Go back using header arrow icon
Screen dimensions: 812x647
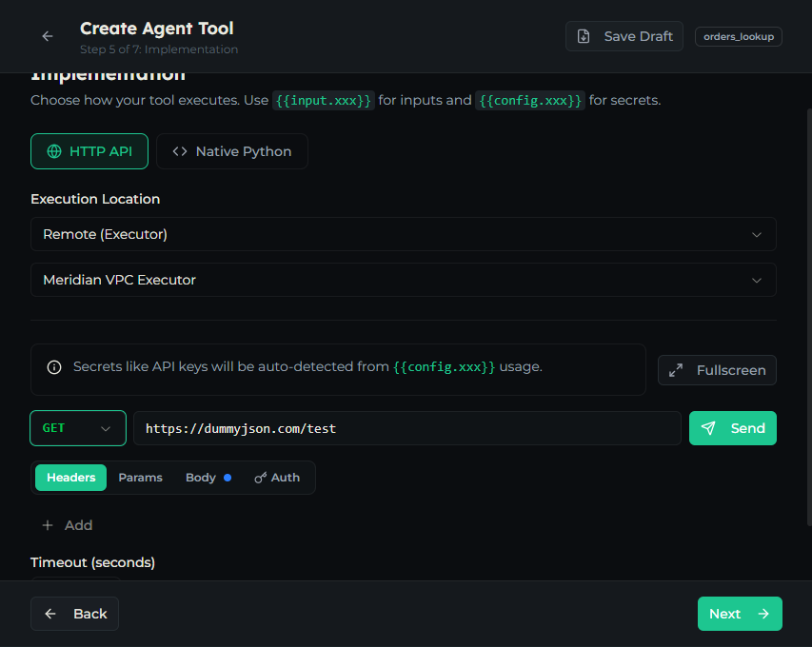(48, 36)
